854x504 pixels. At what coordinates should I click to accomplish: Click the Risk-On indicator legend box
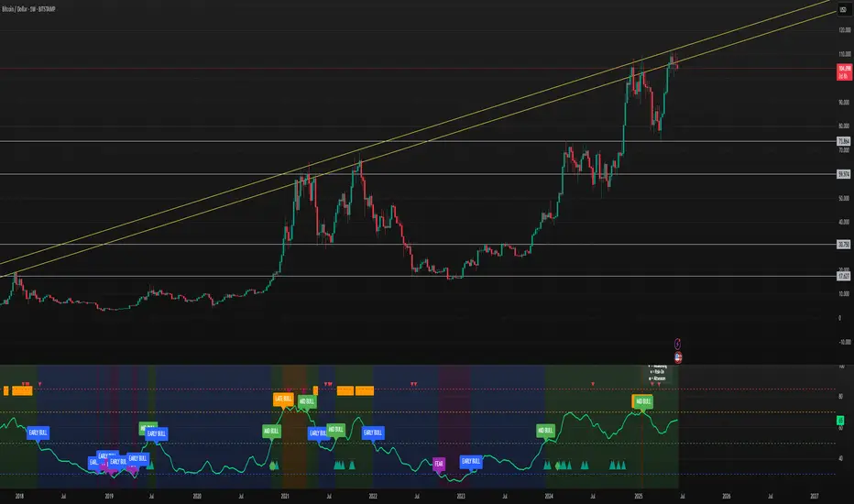658,373
